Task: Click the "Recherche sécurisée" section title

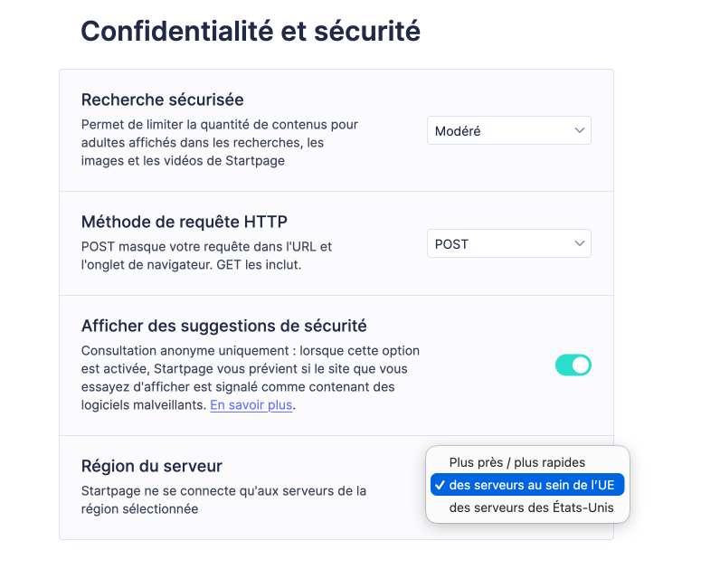Action: pos(162,100)
